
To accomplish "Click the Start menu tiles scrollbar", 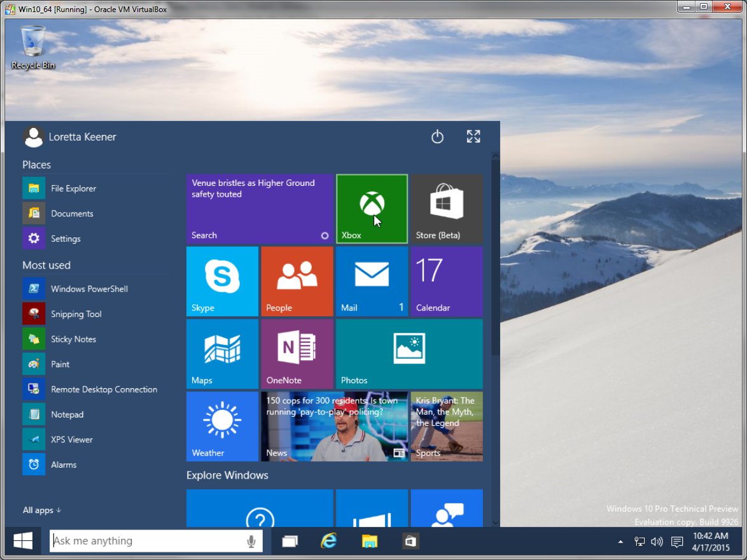I will pyautogui.click(x=495, y=255).
